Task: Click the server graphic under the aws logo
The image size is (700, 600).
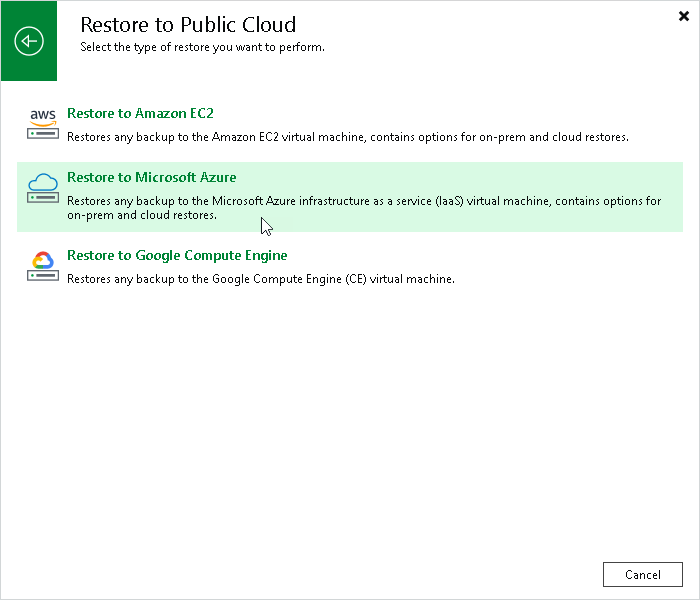Action: click(43, 133)
